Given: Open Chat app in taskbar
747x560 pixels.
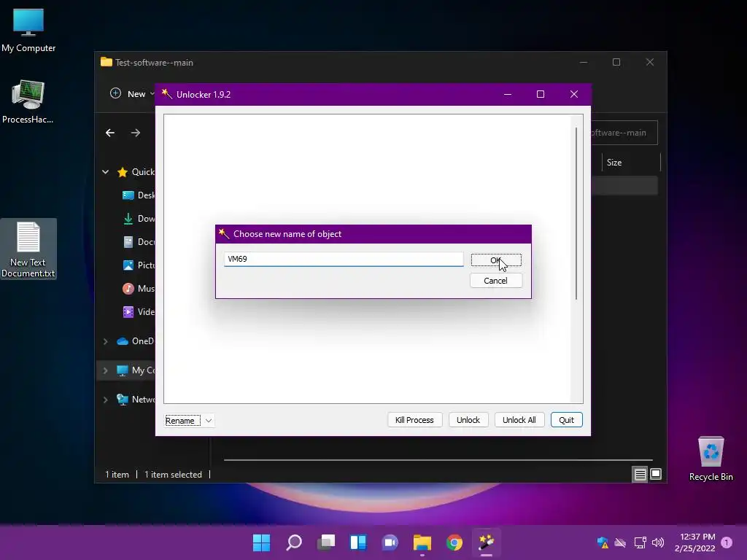Looking at the screenshot, I should [390, 542].
